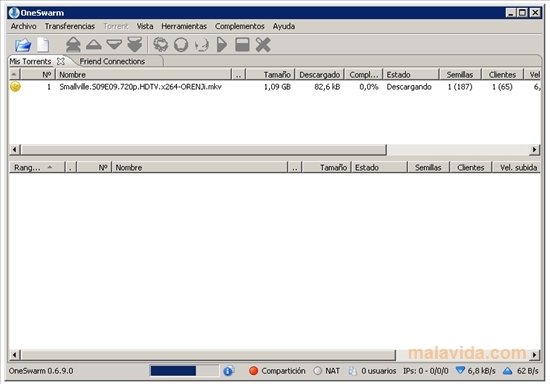550x384 pixels.
Task: Open the Archivo menu
Action: point(24,26)
